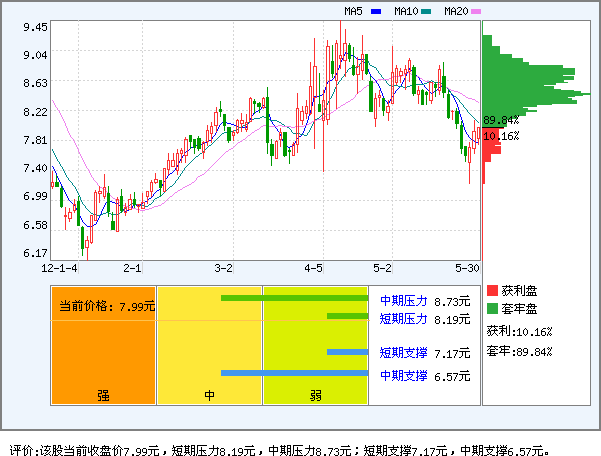Click the MA10 legend label

tap(406, 11)
